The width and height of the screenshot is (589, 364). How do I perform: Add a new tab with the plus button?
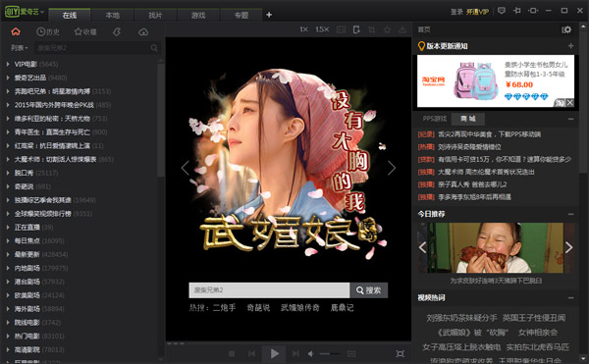(269, 15)
